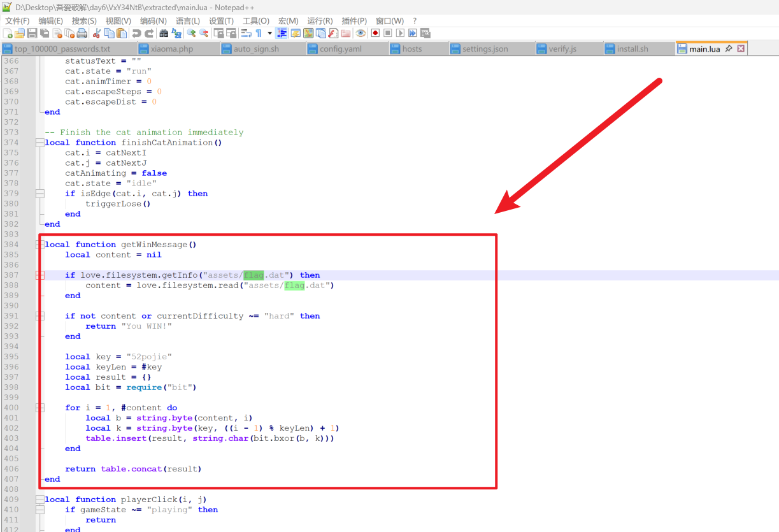Toggle word wrap toolbar button
The image size is (779, 532).
tap(246, 33)
